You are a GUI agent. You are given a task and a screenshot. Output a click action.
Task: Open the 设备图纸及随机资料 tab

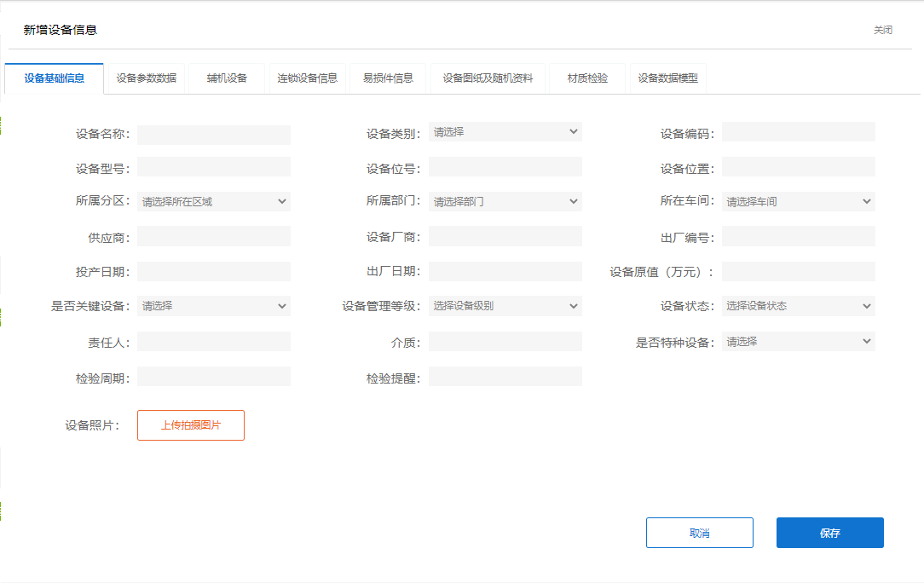click(488, 78)
